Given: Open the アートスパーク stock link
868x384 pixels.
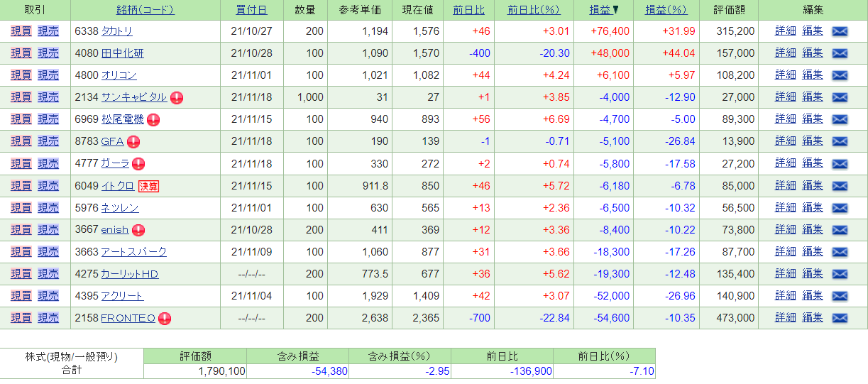Looking at the screenshot, I should click(x=133, y=252).
